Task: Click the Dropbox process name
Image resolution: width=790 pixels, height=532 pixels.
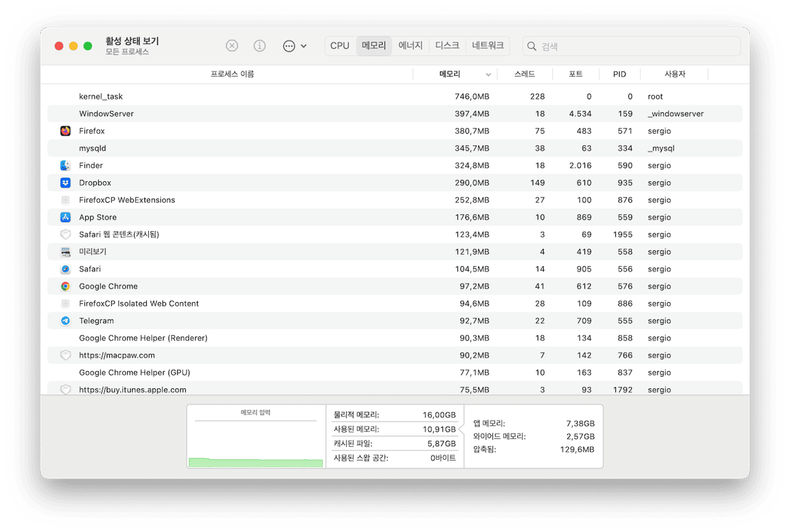Action: tap(95, 183)
